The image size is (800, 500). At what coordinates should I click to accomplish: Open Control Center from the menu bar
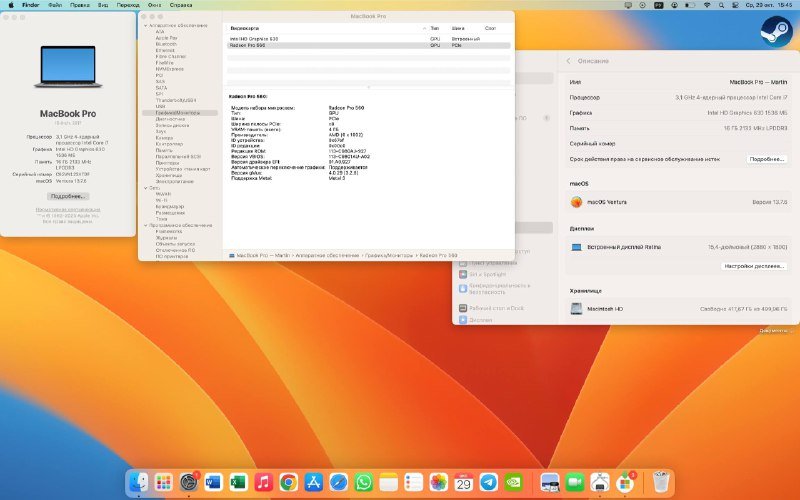point(735,5)
